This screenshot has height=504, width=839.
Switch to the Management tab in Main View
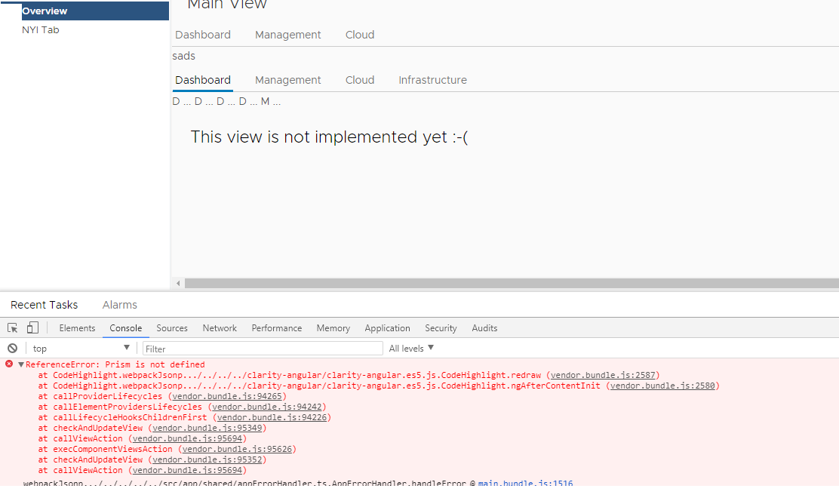pos(288,35)
